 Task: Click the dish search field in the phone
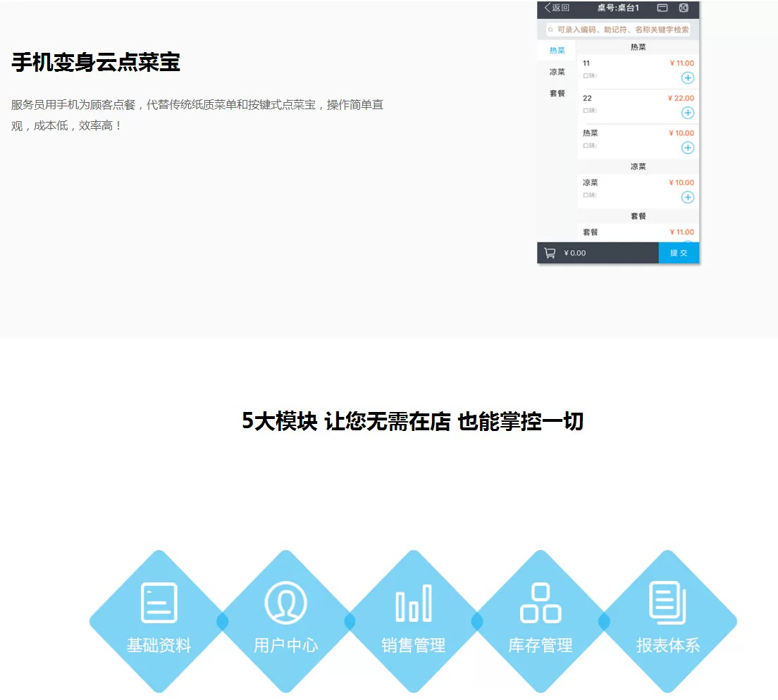click(618, 30)
